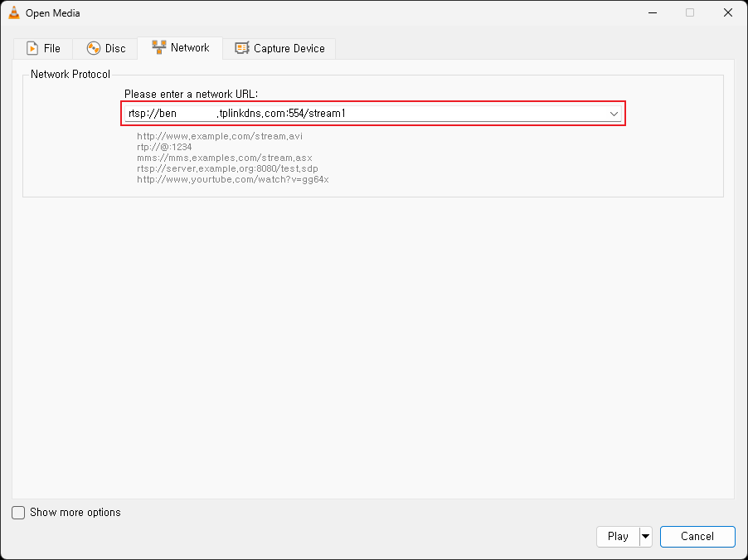The image size is (748, 560).
Task: Go to the Capture Device tab
Action: pos(289,48)
